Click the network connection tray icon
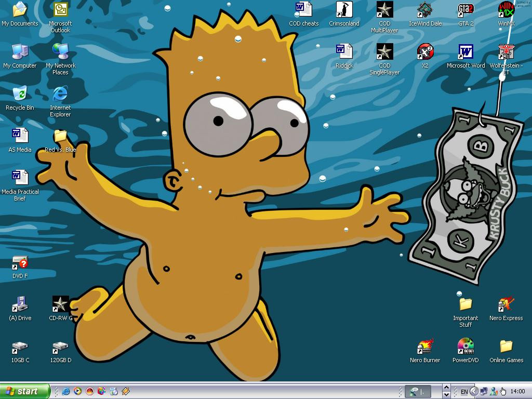 [484, 392]
